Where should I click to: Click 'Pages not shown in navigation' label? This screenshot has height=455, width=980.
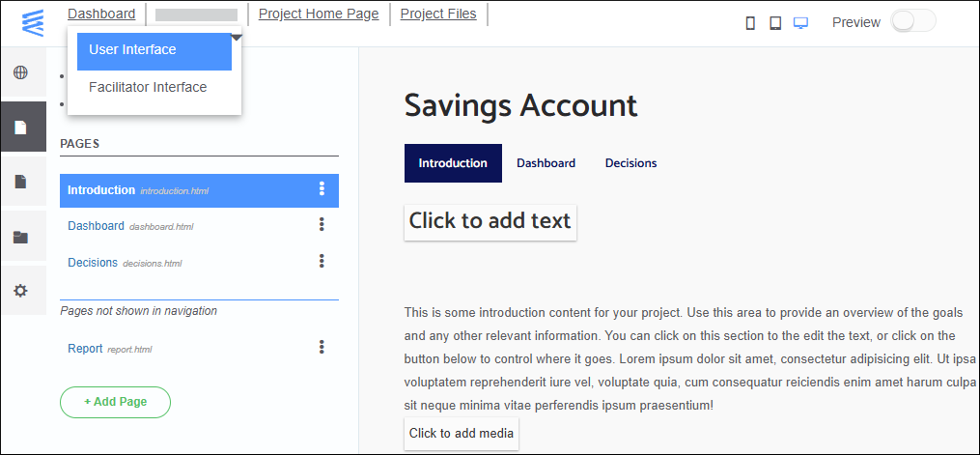pos(139,311)
